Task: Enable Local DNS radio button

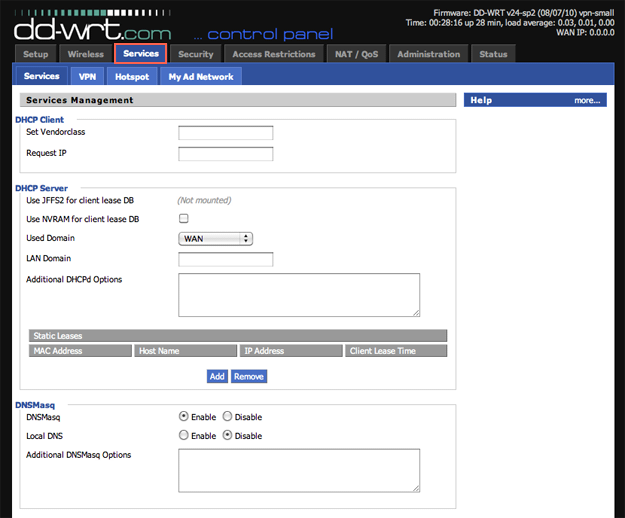Action: [183, 435]
